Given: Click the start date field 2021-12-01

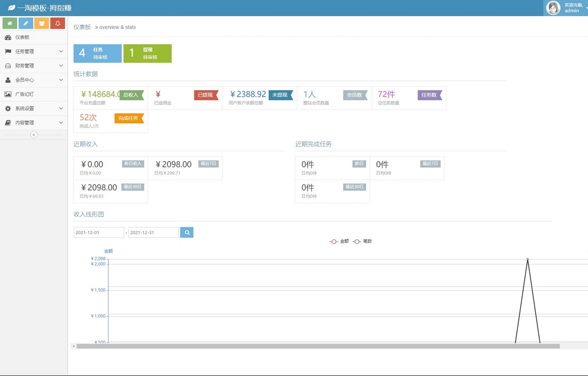Looking at the screenshot, I should [98, 233].
